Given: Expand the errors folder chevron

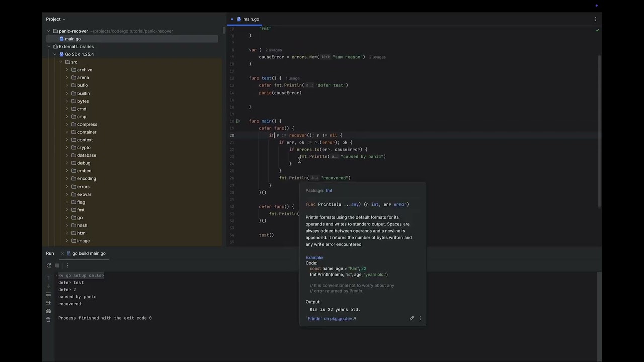Looking at the screenshot, I should click(x=67, y=187).
